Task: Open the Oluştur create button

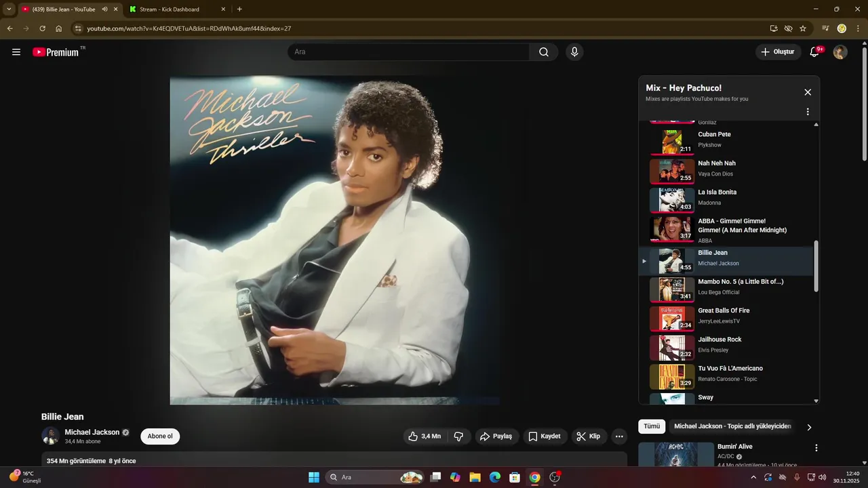Action: click(778, 52)
